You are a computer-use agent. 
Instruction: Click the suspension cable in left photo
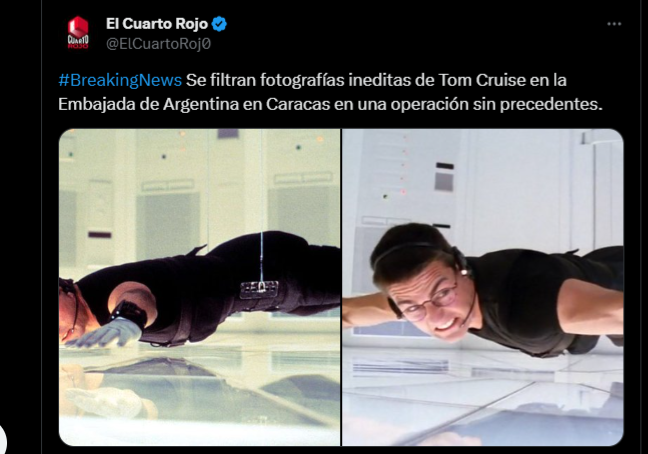261,256
